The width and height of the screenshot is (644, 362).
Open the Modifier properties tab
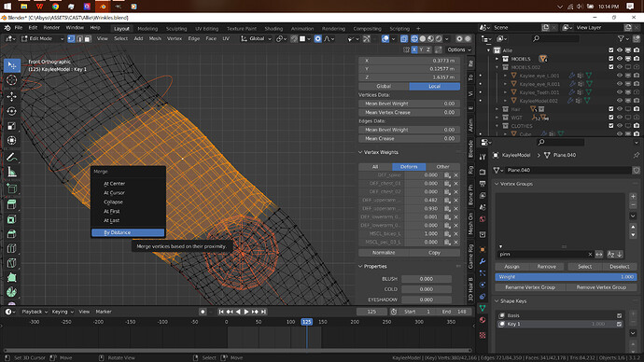pyautogui.click(x=483, y=261)
